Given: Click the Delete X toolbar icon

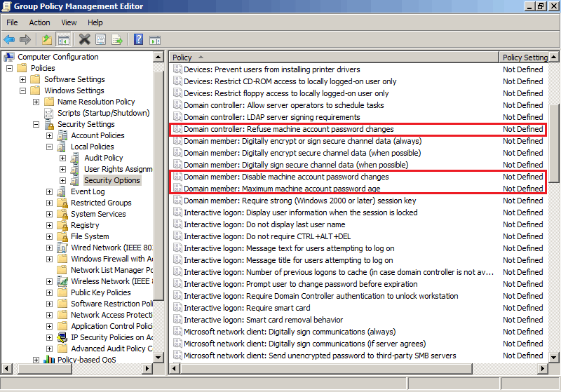Looking at the screenshot, I should [x=84, y=39].
